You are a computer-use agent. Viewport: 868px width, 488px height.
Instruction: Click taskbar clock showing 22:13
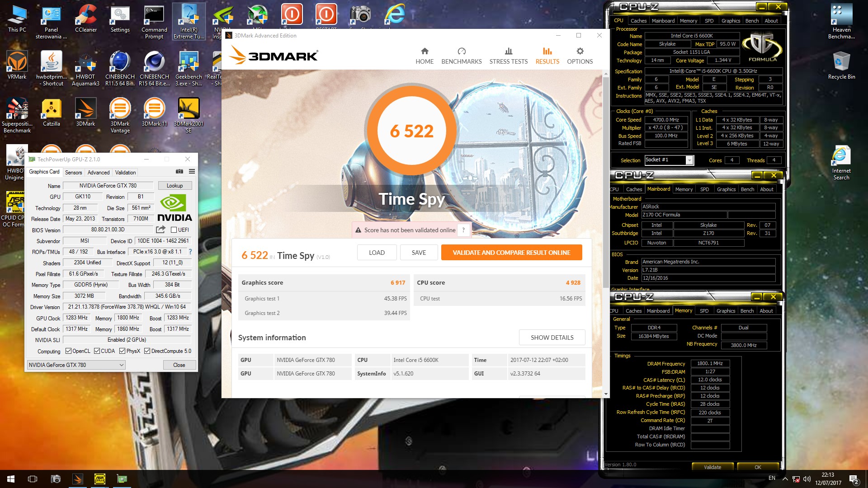point(828,479)
